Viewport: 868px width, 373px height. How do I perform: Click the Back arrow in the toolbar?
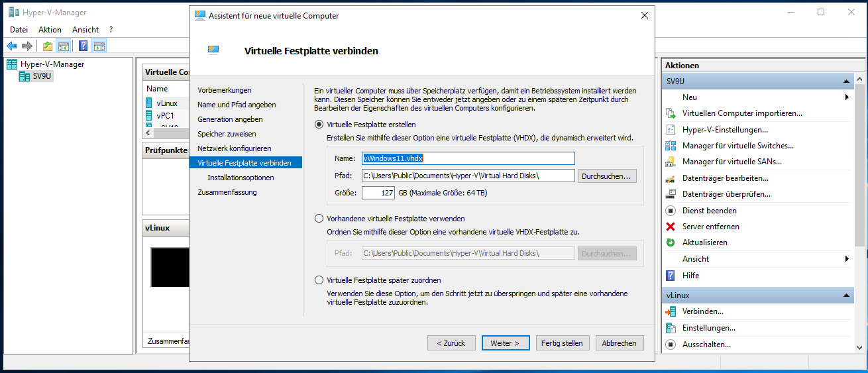click(x=12, y=46)
